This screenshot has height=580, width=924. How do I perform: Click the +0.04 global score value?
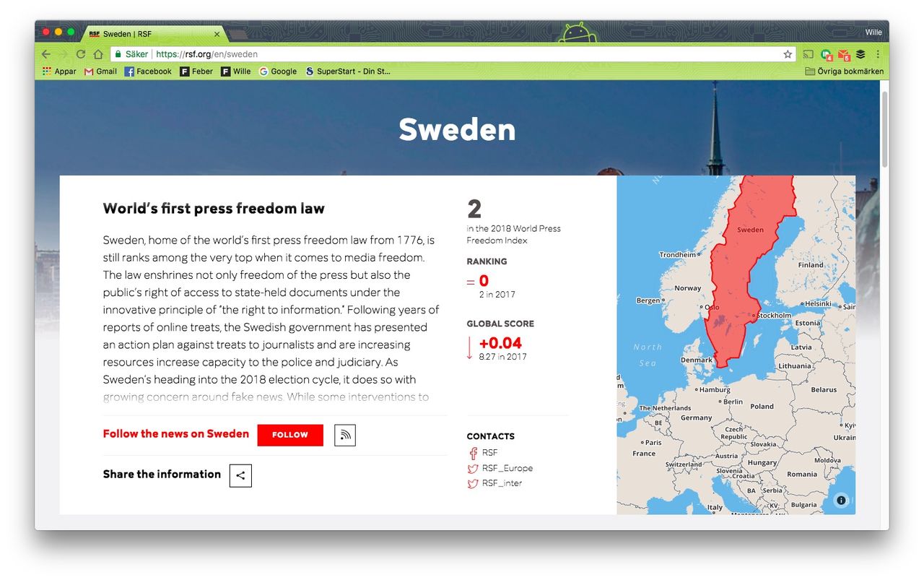point(500,343)
